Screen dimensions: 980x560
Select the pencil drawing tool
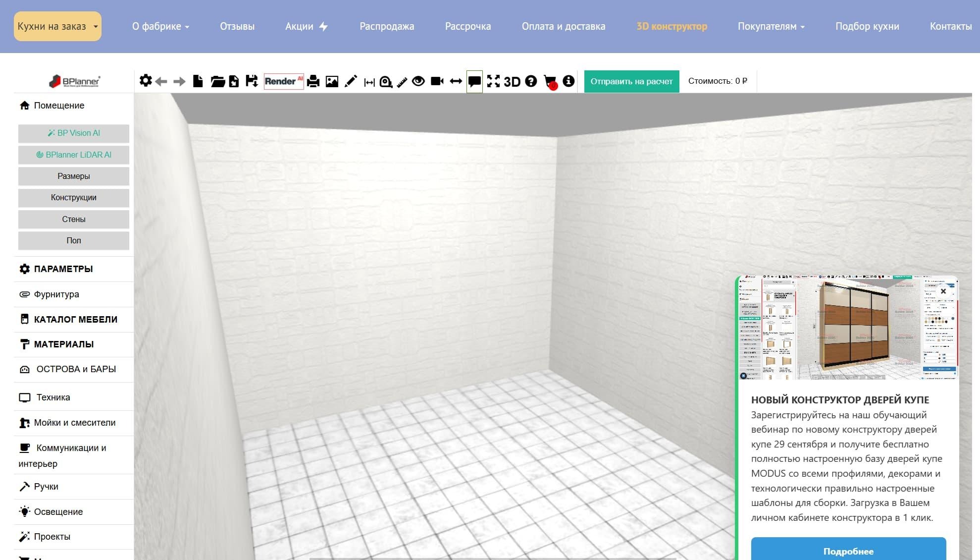pyautogui.click(x=351, y=81)
